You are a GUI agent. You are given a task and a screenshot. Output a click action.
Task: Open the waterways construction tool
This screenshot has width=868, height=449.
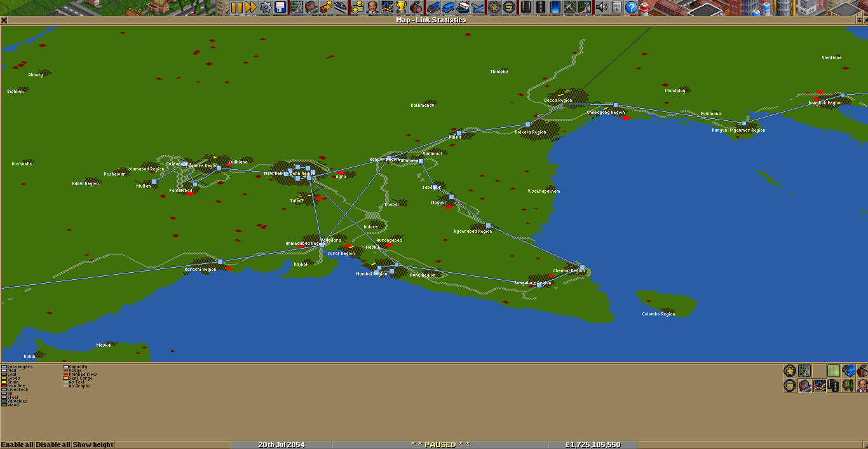point(555,8)
